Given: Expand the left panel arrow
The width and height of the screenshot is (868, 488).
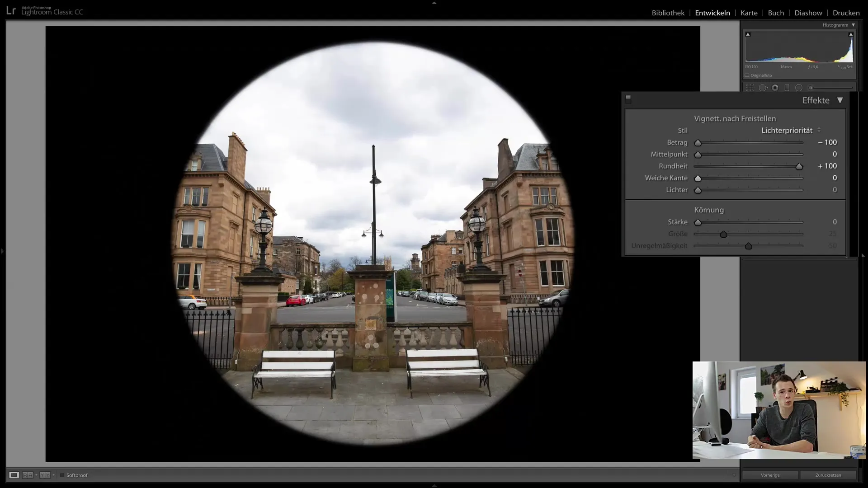Looking at the screenshot, I should pos(2,251).
